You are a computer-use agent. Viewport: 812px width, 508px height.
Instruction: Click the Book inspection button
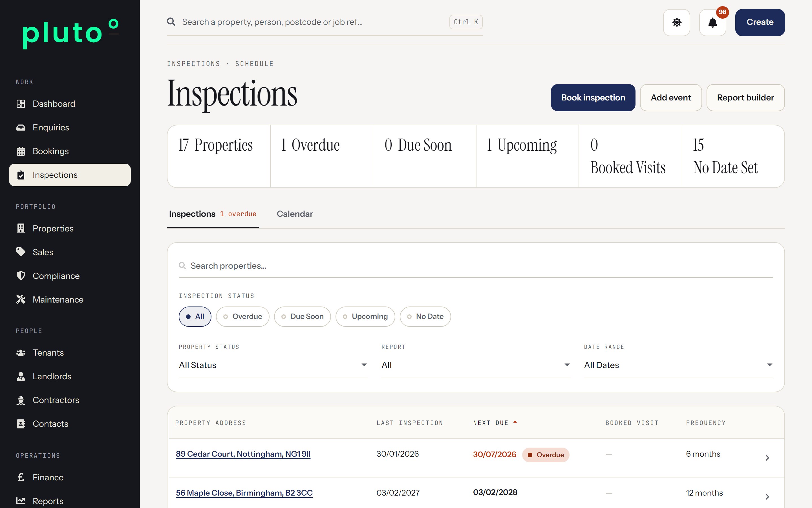593,98
